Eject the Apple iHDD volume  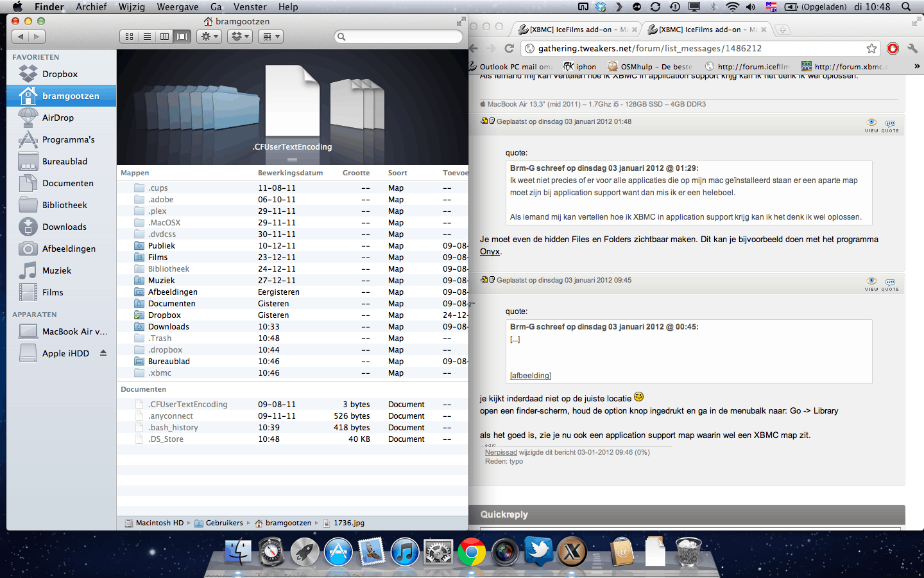(x=103, y=353)
